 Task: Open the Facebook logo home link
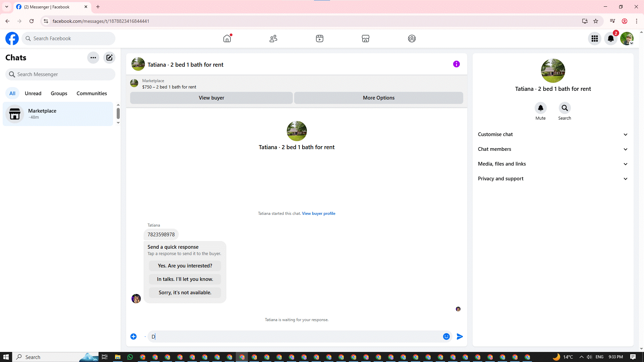12,39
